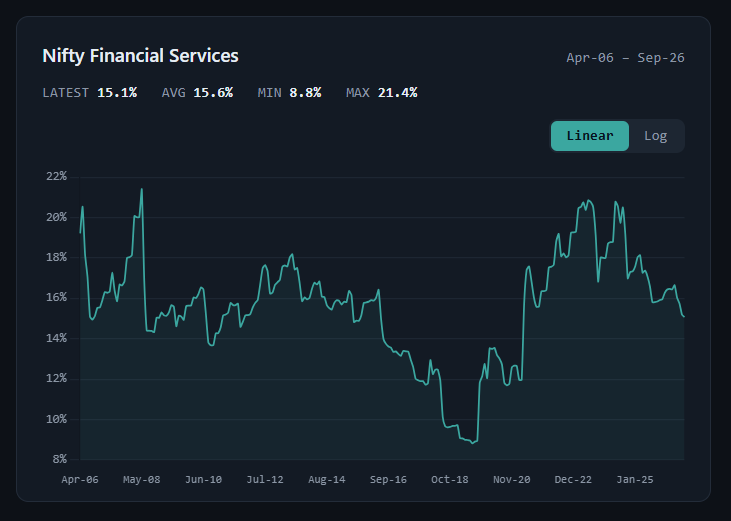Click the chart's lowest trough after Oct-18

[472, 443]
